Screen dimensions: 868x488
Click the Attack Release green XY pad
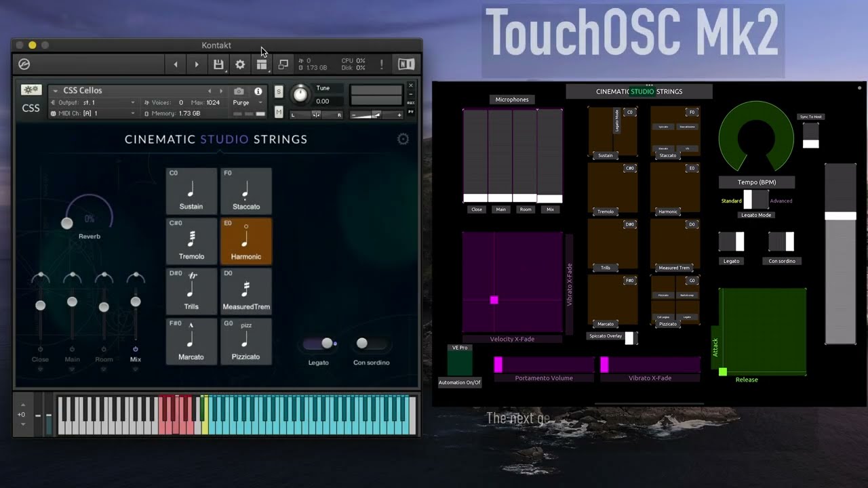[763, 331]
